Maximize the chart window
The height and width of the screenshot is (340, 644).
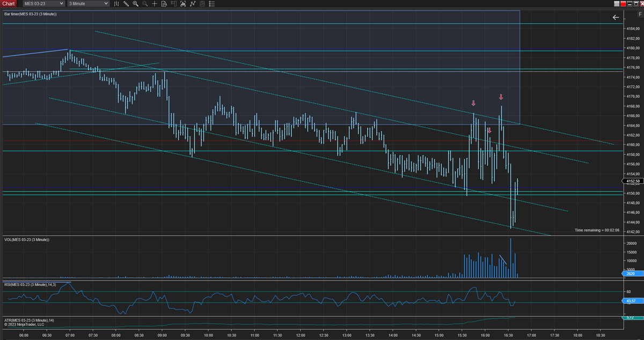click(x=636, y=4)
